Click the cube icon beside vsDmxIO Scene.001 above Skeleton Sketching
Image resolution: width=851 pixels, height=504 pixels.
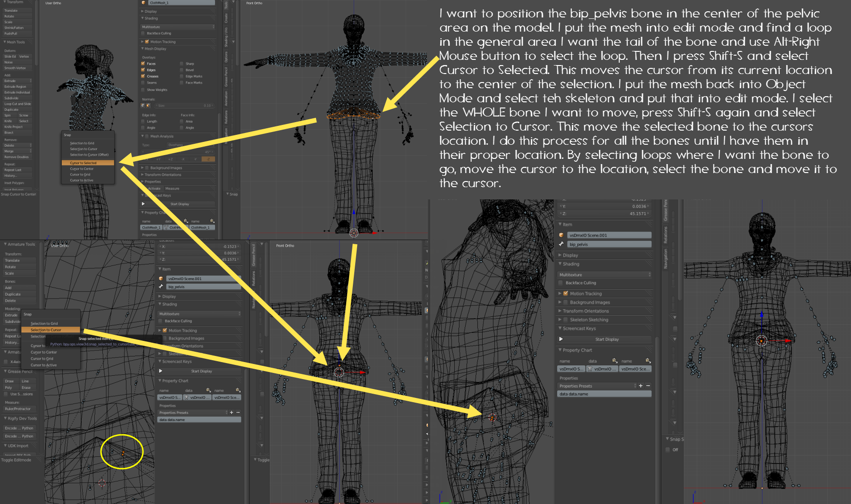click(561, 235)
